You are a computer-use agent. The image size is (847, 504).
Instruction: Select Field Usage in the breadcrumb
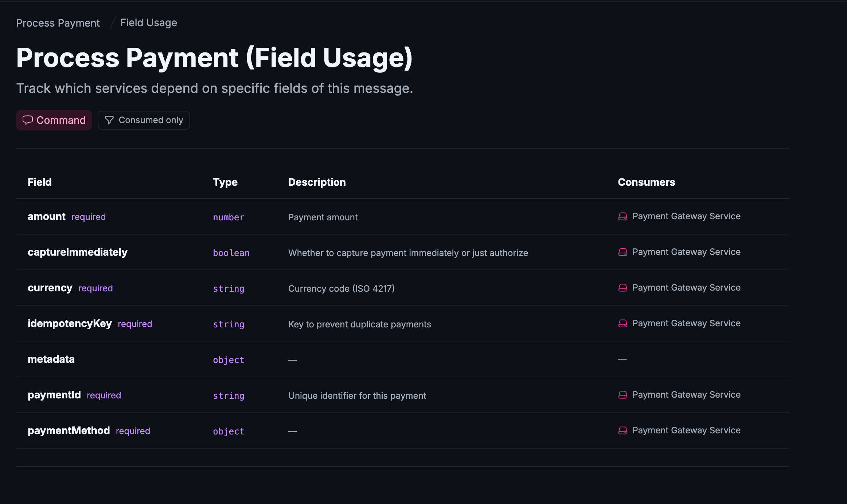148,23
